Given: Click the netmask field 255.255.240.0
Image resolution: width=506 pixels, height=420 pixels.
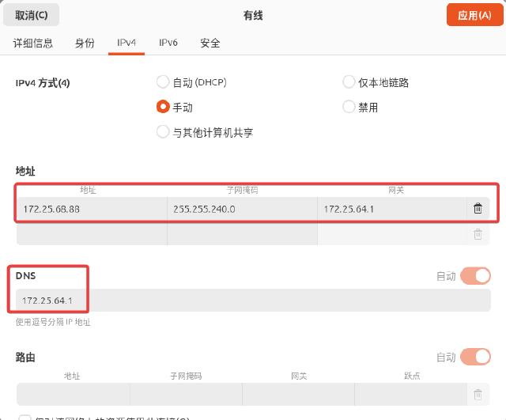Looking at the screenshot, I should pyautogui.click(x=243, y=209).
